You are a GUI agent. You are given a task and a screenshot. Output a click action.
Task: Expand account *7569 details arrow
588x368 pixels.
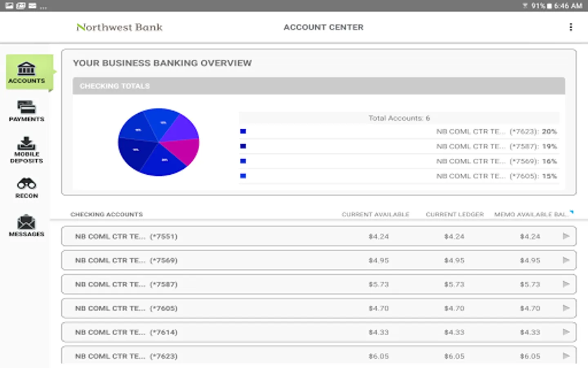point(566,260)
